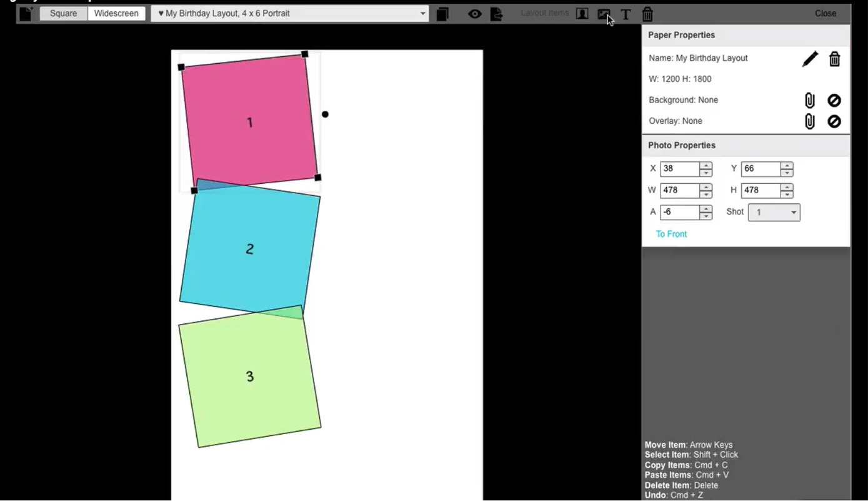
Task: Decrease the Y value with down arrow
Action: click(787, 173)
